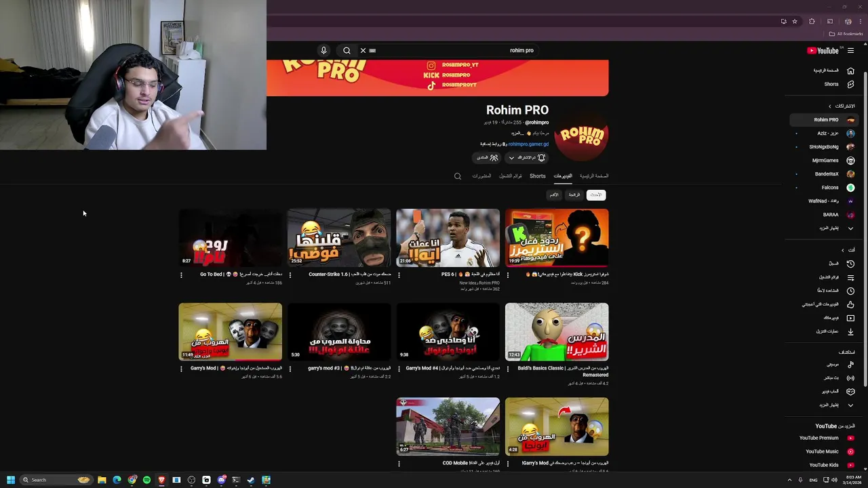
Task: Switch to the channel Playlists tab
Action: pos(511,176)
